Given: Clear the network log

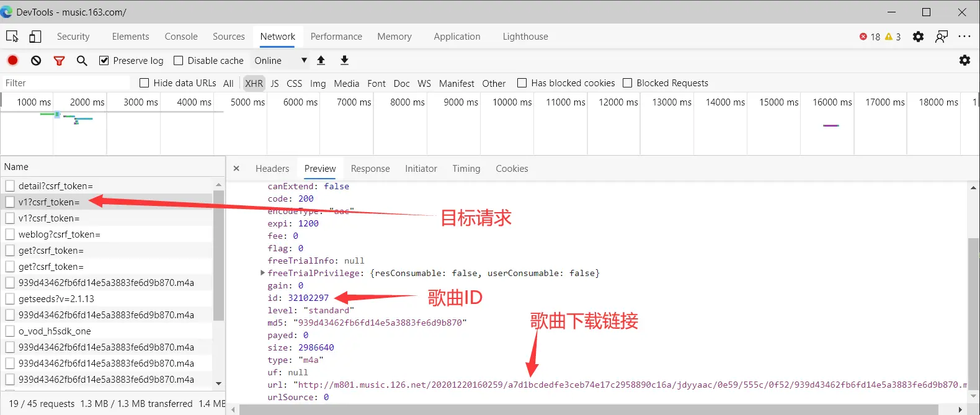Looking at the screenshot, I should (x=36, y=60).
